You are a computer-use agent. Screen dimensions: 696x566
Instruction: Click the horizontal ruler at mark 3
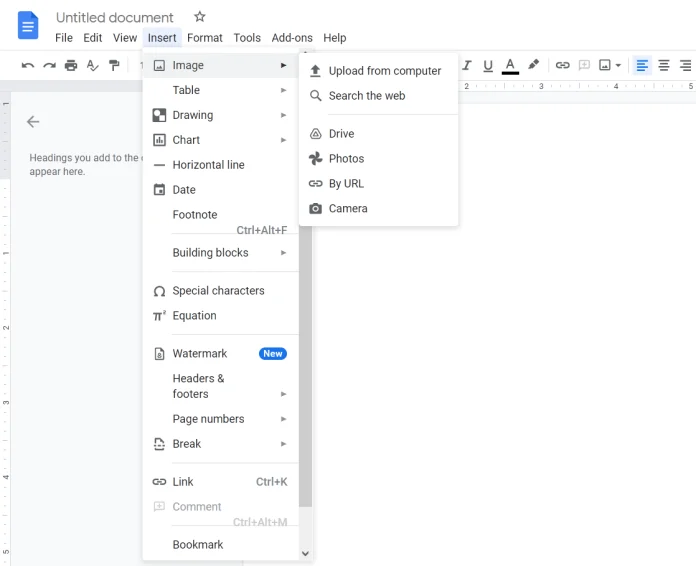click(x=541, y=86)
